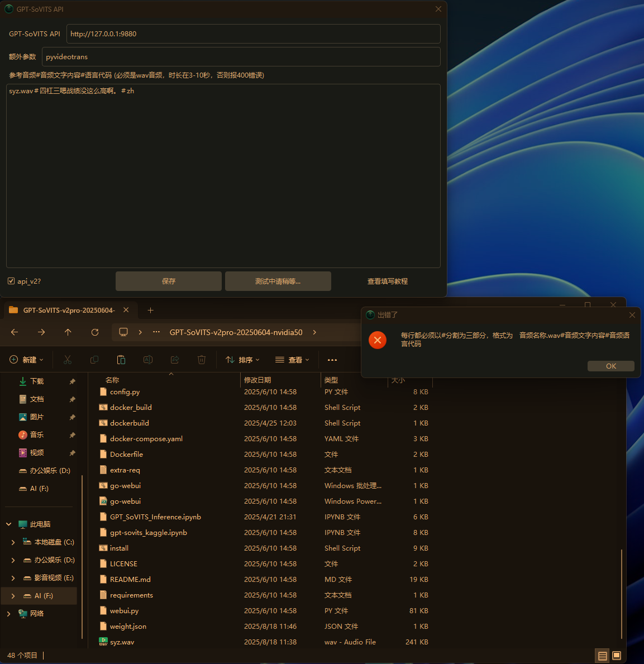This screenshot has width=644, height=664.
Task: Close the GPT-SoVITS API settings window
Action: [438, 9]
